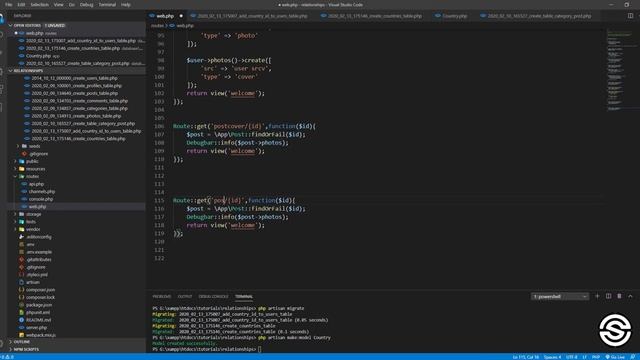
Task: Open the powershell terminal selector dropdown
Action: pos(560,296)
